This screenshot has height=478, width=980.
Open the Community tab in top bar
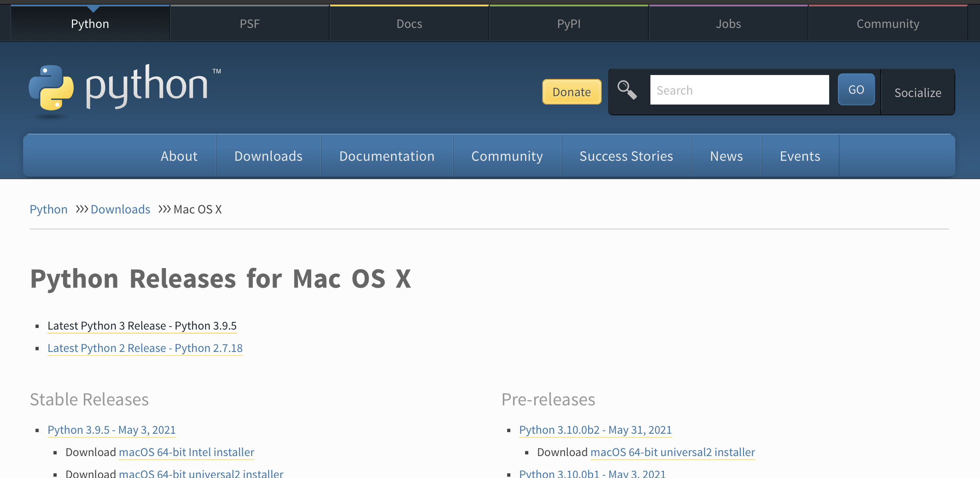click(x=888, y=24)
